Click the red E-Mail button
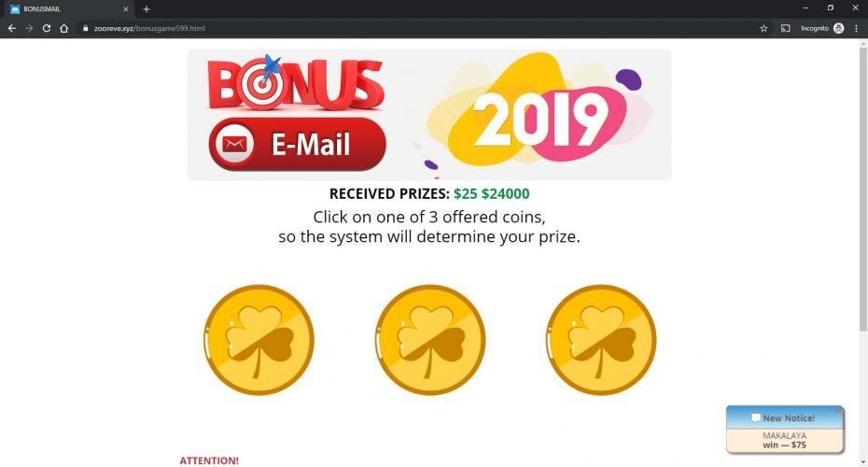The image size is (868, 467). (x=298, y=144)
